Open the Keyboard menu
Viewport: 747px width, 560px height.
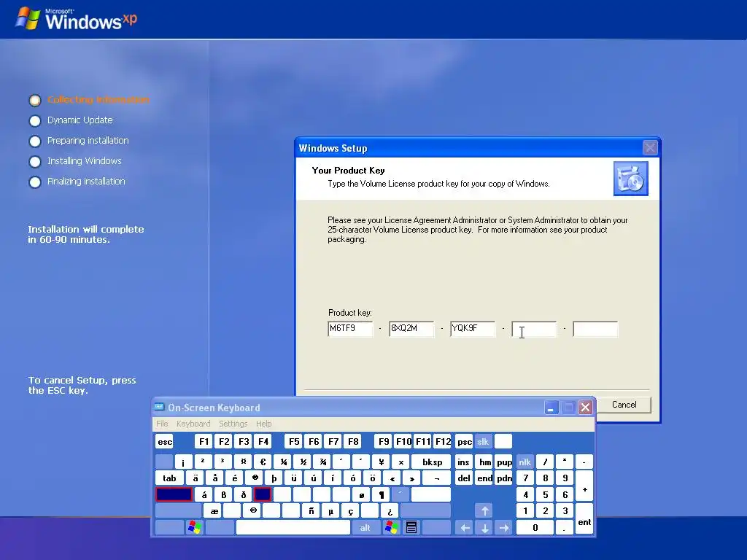[x=193, y=424]
